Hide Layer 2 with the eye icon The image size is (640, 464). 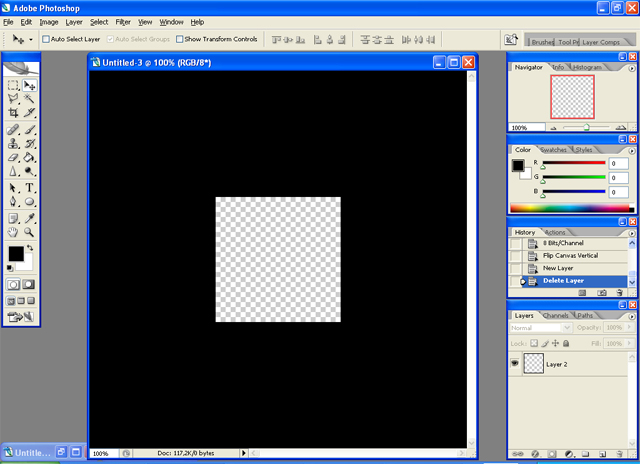(x=515, y=363)
